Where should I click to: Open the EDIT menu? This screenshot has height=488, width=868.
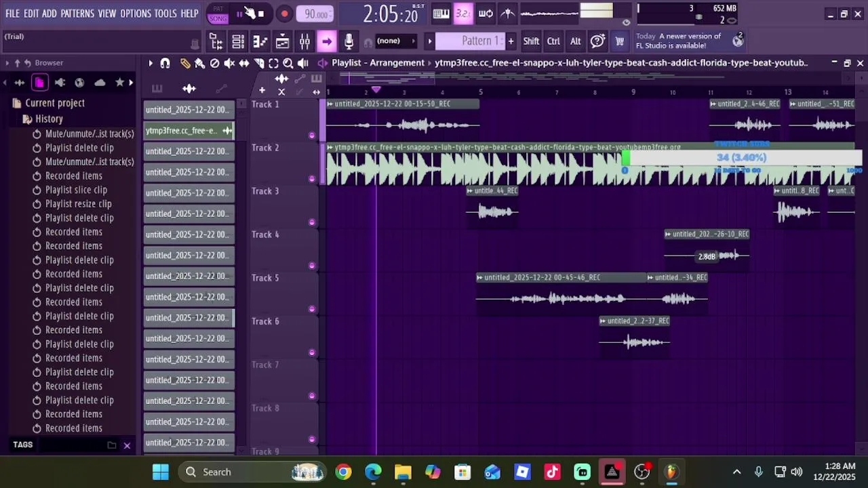coord(31,14)
